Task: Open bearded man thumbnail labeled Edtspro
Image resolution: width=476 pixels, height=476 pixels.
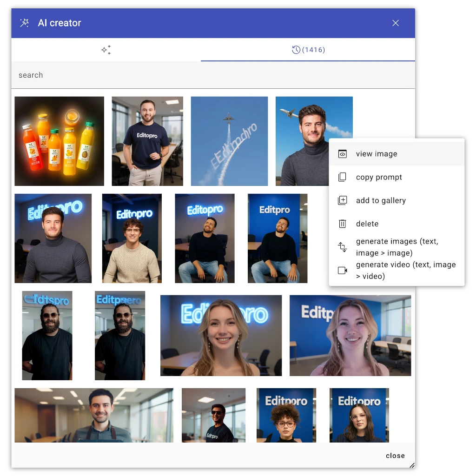Action: 47,336
